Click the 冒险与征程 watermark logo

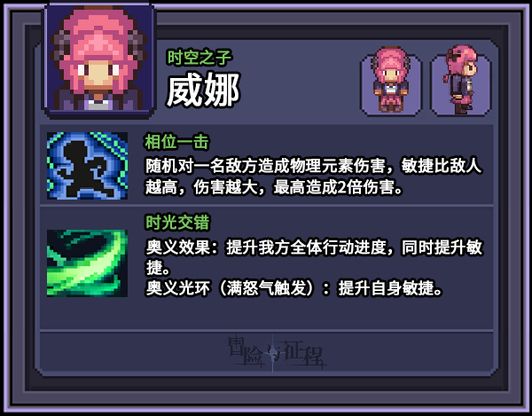(x=276, y=352)
